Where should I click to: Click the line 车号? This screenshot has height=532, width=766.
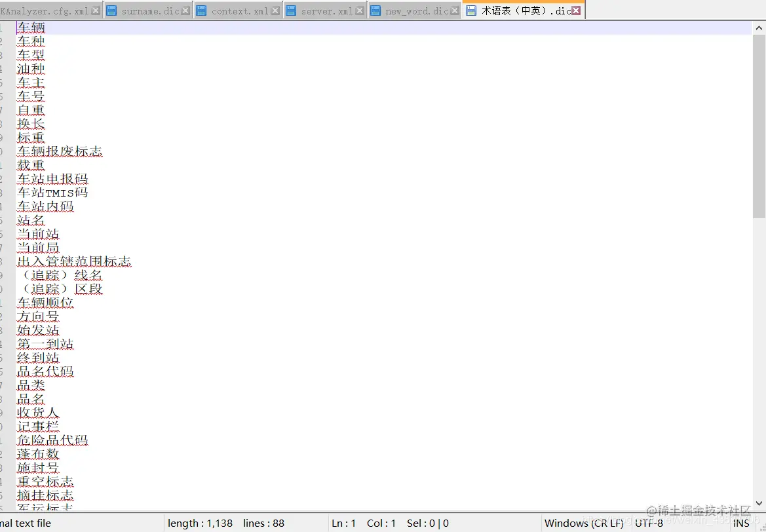tap(31, 96)
